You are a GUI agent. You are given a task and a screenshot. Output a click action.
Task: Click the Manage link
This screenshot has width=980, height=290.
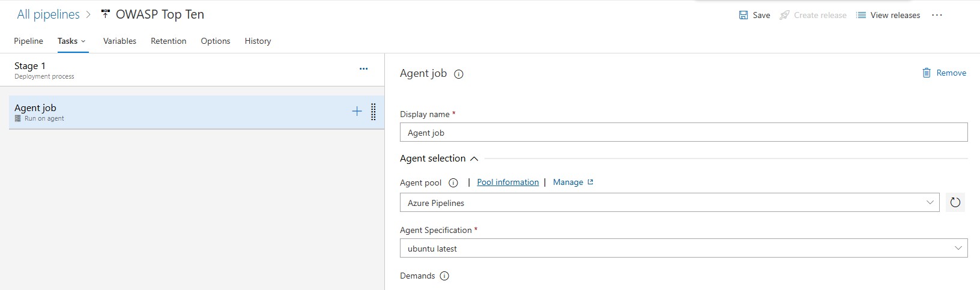point(567,182)
